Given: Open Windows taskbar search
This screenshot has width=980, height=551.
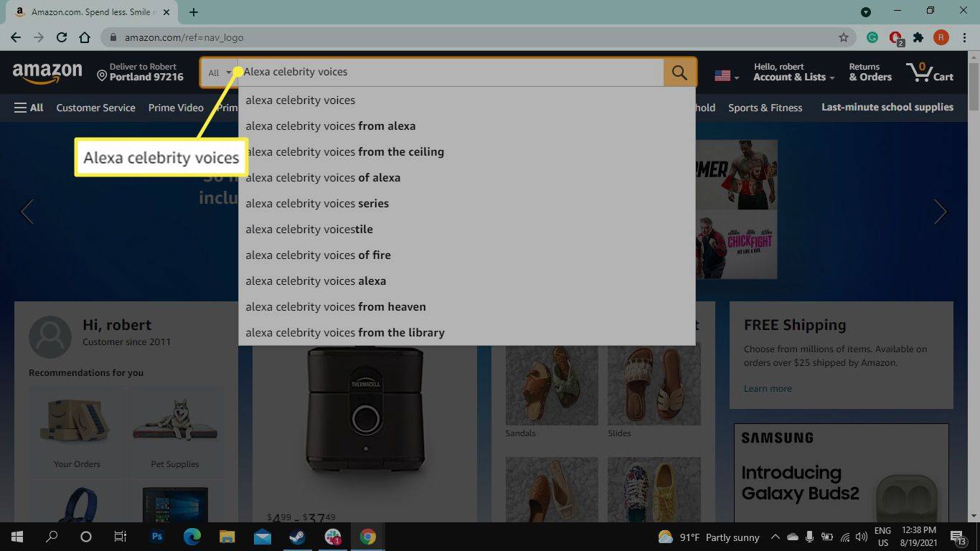Looking at the screenshot, I should [52, 537].
